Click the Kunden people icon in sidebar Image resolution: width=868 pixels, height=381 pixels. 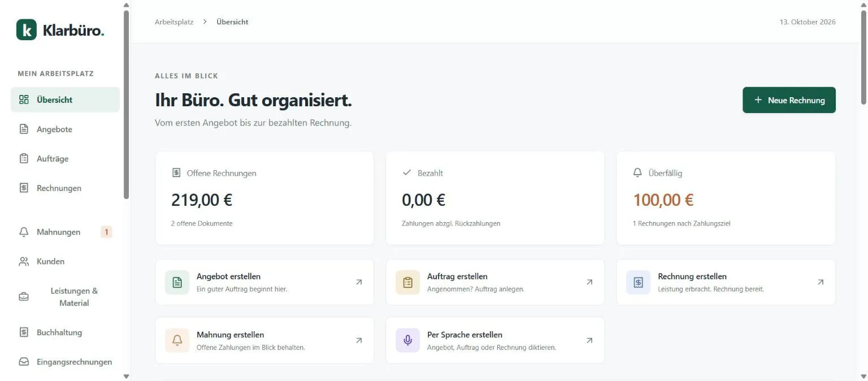tap(24, 261)
